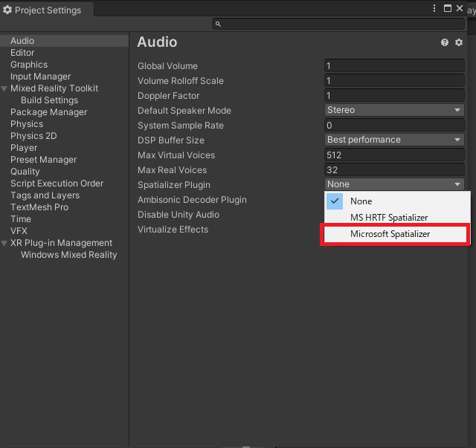Click the Max Virtual Voices field
This screenshot has width=476, height=448.
pyautogui.click(x=394, y=155)
